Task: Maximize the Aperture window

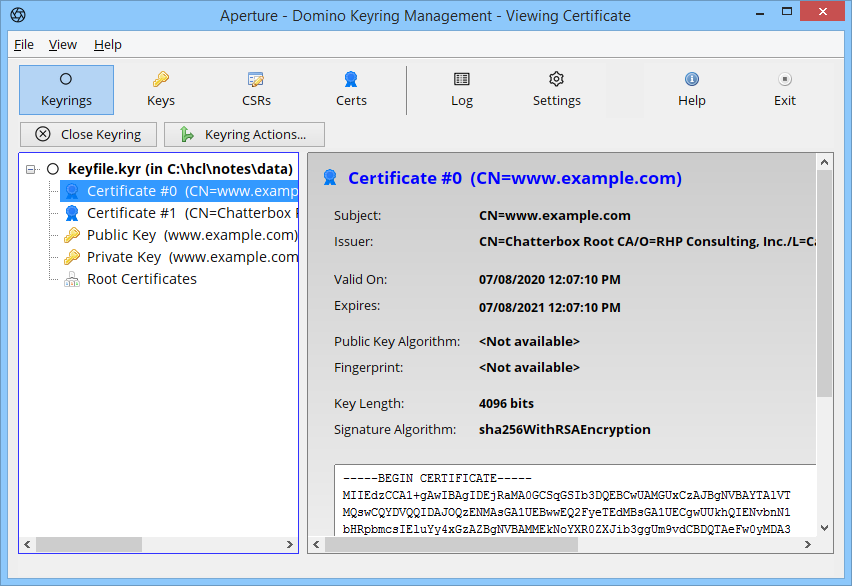Action: click(787, 12)
